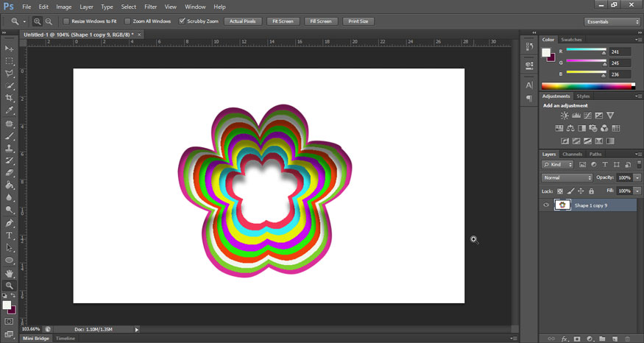Select the Hand tool
The height and width of the screenshot is (343, 644).
[10, 273]
